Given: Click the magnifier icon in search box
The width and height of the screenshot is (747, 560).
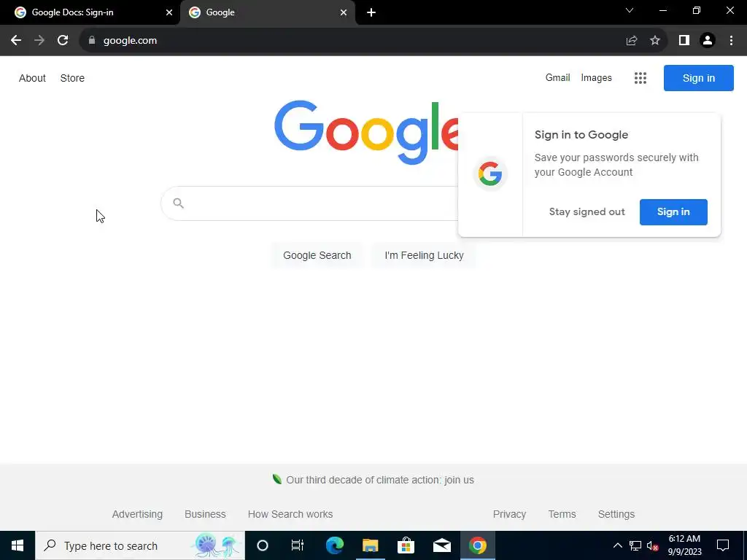Looking at the screenshot, I should pyautogui.click(x=178, y=203).
